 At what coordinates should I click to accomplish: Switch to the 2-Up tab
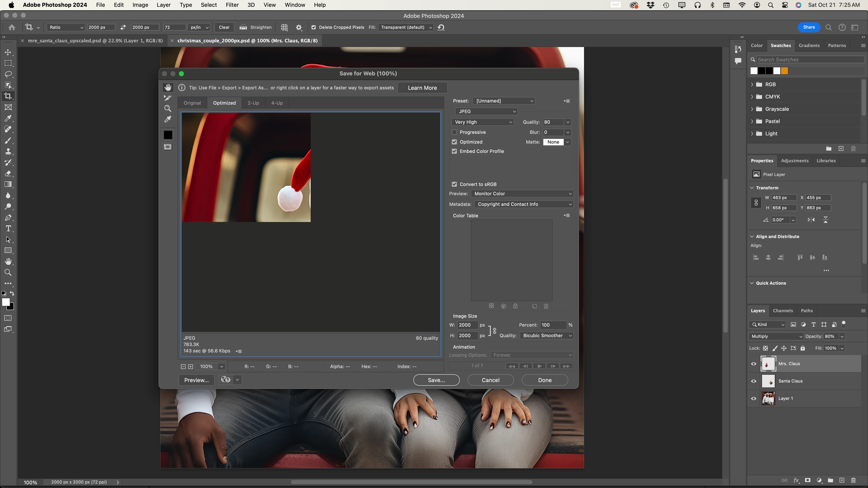point(253,103)
